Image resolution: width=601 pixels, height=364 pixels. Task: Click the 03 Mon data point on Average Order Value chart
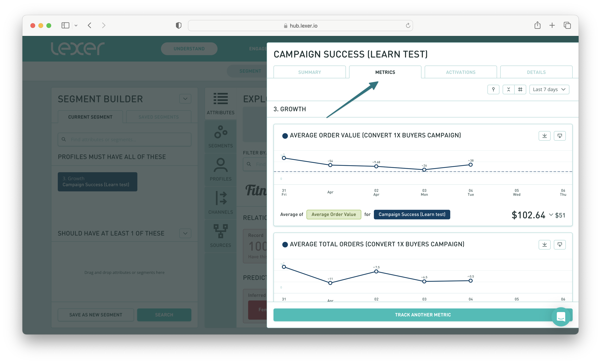click(x=424, y=170)
